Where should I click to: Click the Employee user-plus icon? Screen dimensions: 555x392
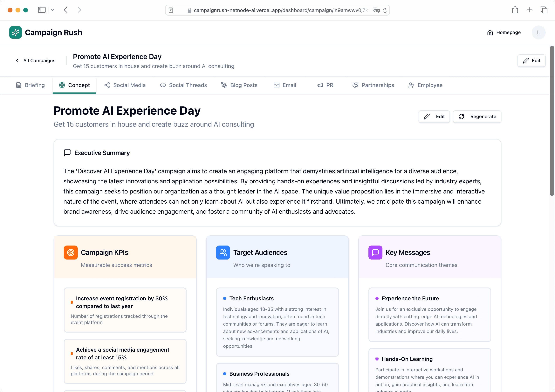tap(411, 85)
